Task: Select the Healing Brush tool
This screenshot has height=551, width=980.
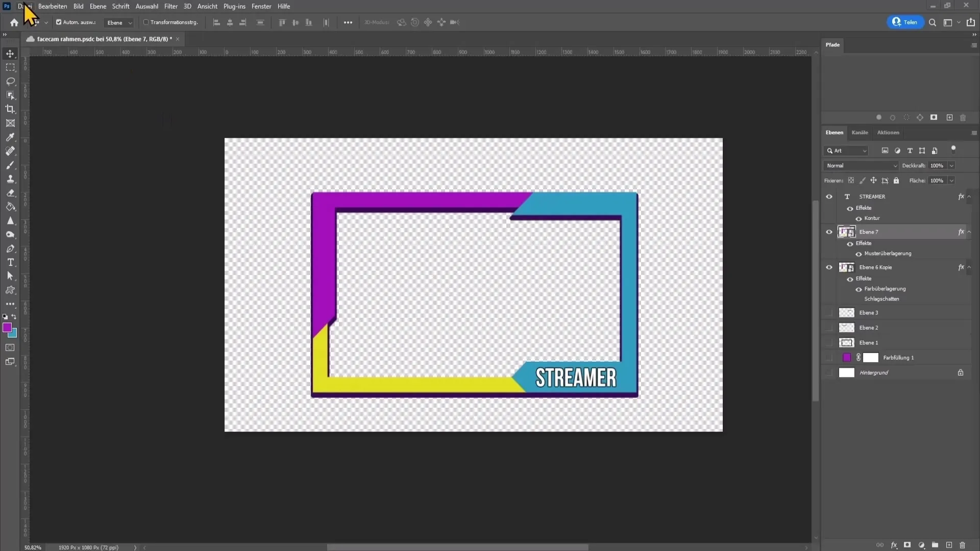Action: [x=10, y=151]
